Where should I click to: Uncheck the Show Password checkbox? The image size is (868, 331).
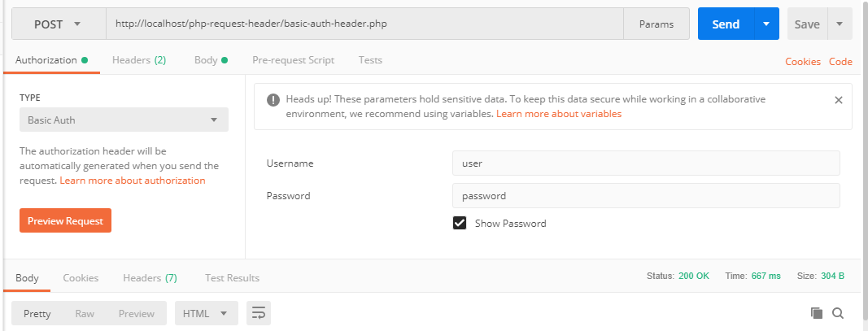(460, 223)
